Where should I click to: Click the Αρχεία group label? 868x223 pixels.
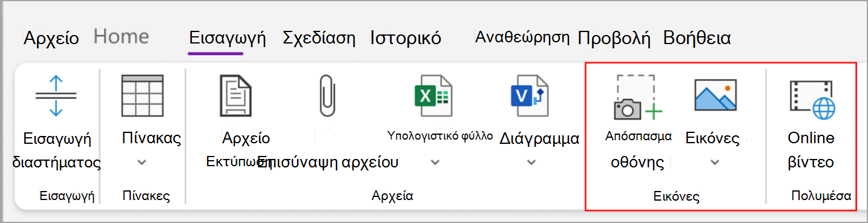pyautogui.click(x=392, y=196)
